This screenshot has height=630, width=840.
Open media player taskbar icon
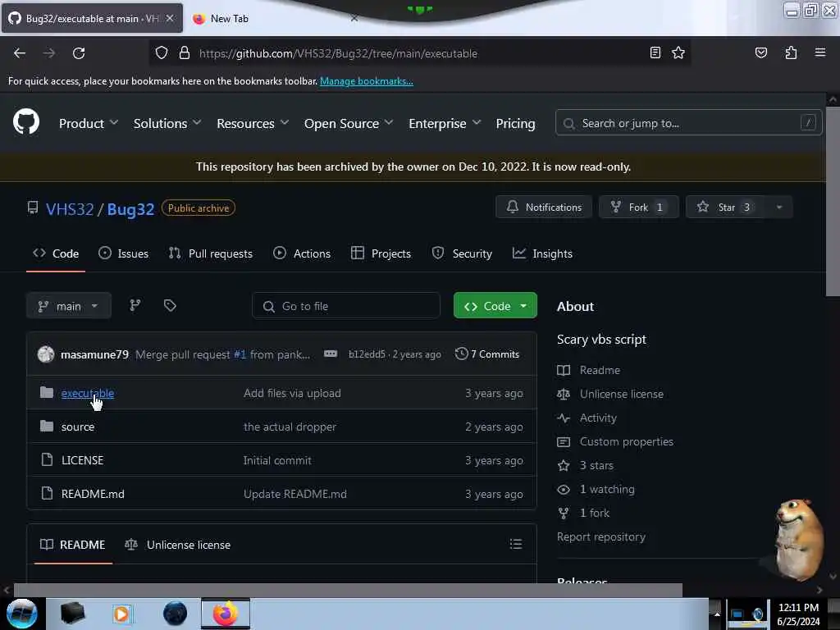coord(121,614)
